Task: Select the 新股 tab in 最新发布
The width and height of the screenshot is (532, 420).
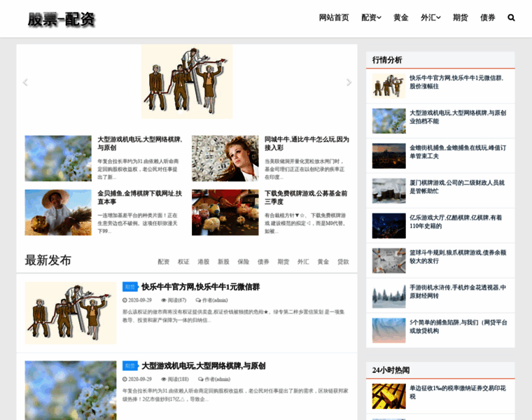Action: point(223,262)
